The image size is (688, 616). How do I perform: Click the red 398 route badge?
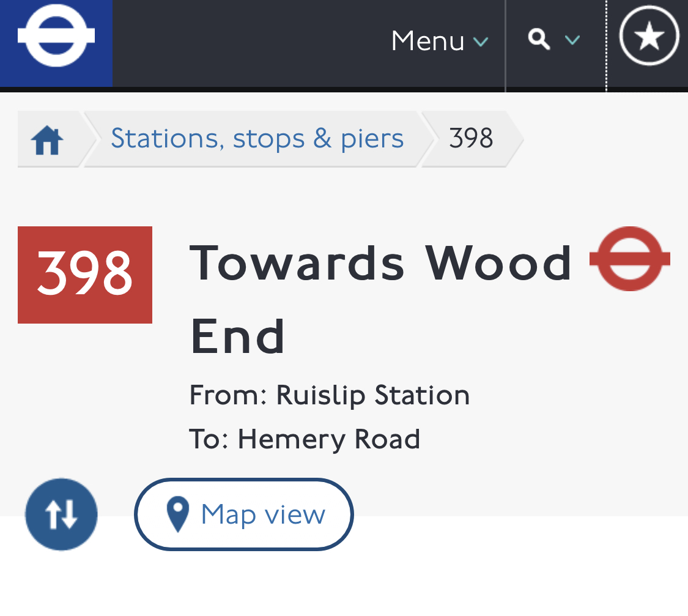[x=85, y=275]
